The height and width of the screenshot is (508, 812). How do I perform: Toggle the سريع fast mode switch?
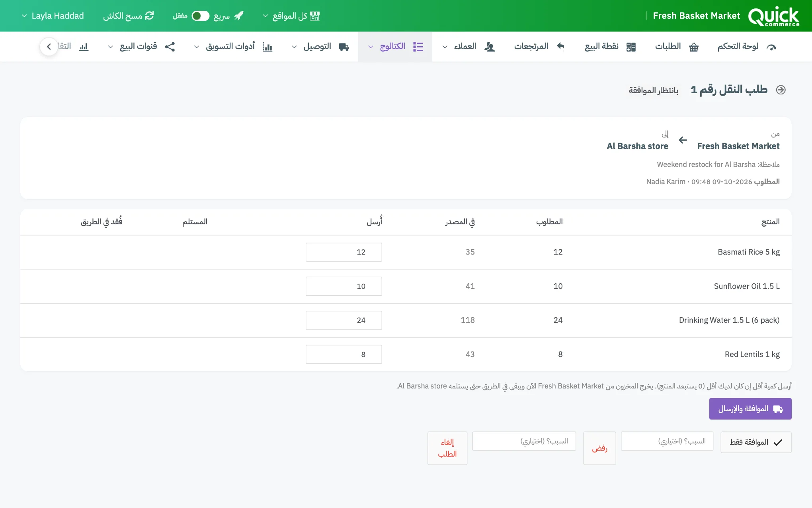(x=200, y=16)
